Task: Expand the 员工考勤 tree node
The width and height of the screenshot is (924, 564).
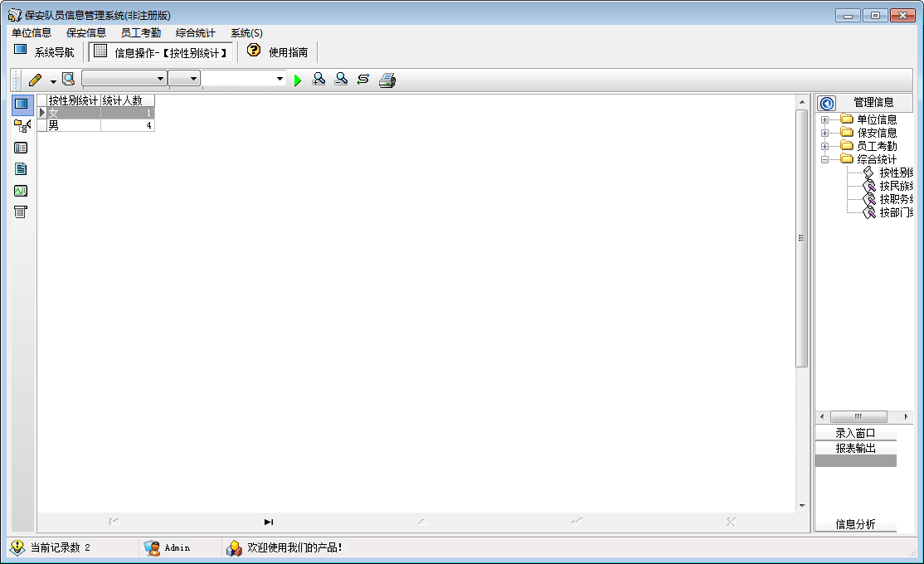Action: (825, 146)
